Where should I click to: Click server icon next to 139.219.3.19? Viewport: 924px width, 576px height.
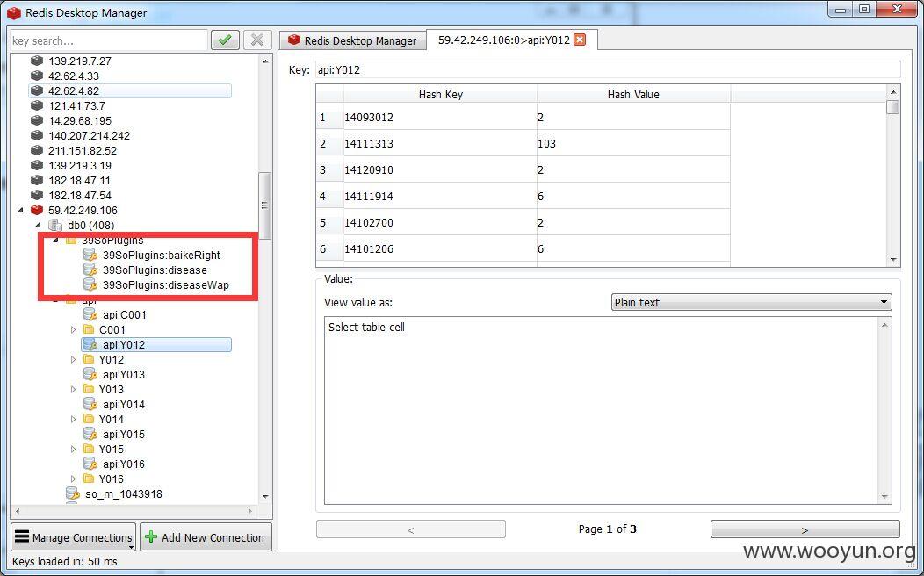[x=37, y=165]
